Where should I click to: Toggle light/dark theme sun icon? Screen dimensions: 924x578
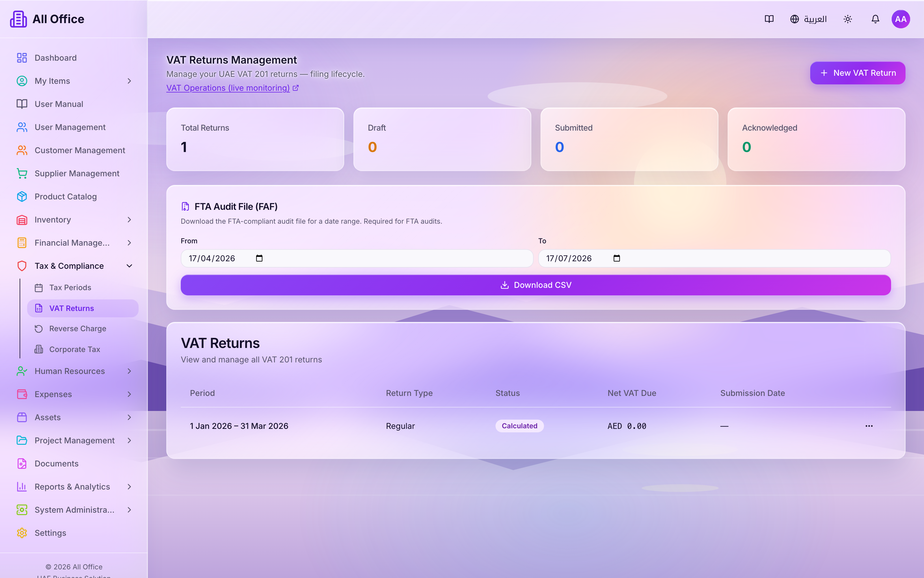(848, 19)
